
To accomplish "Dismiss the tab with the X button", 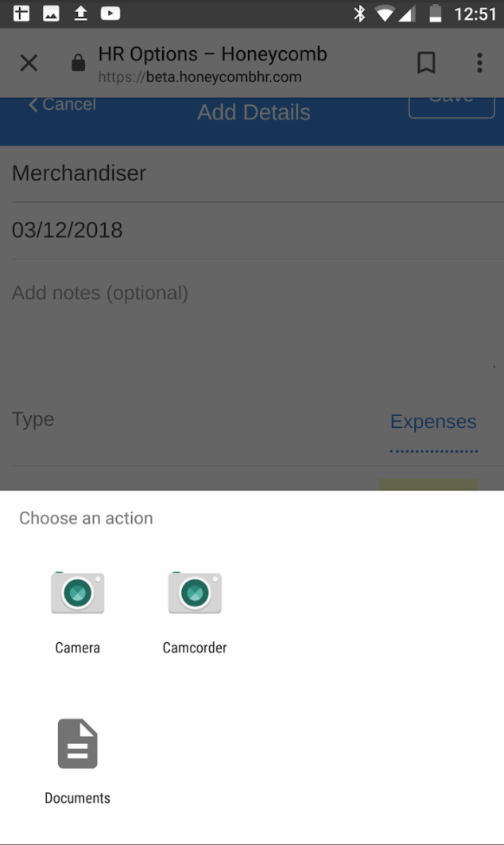I will [29, 63].
